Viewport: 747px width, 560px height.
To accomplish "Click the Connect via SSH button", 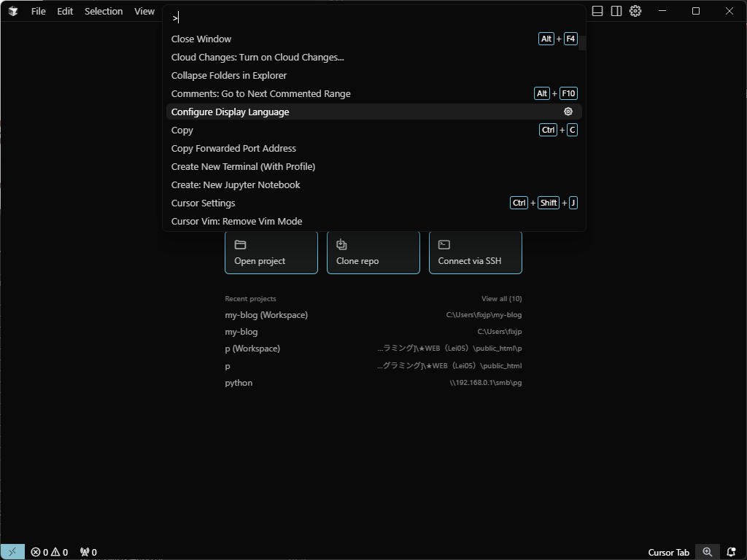I will pyautogui.click(x=475, y=252).
